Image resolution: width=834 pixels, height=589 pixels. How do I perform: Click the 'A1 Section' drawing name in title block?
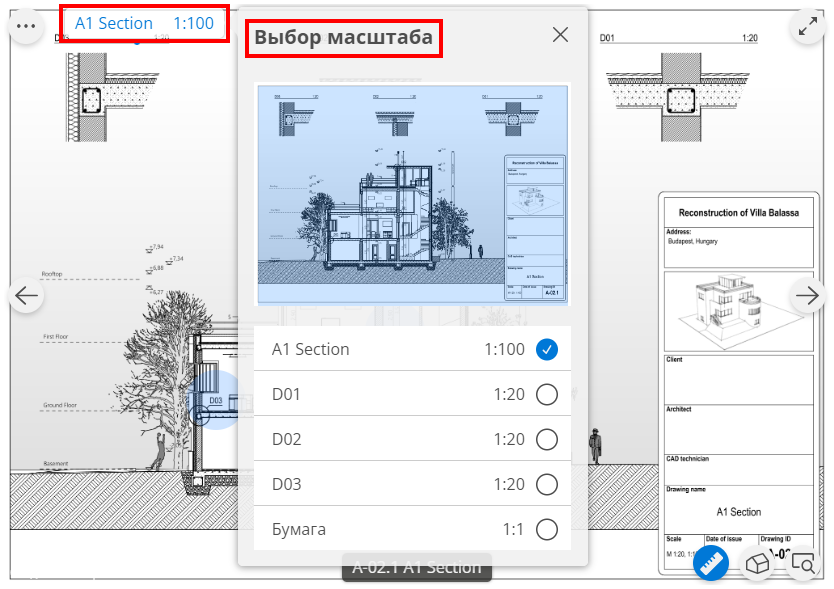tap(738, 512)
